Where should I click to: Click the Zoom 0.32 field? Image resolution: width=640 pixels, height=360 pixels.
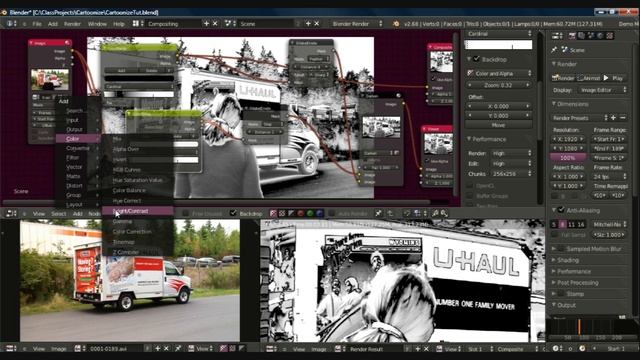click(499, 85)
